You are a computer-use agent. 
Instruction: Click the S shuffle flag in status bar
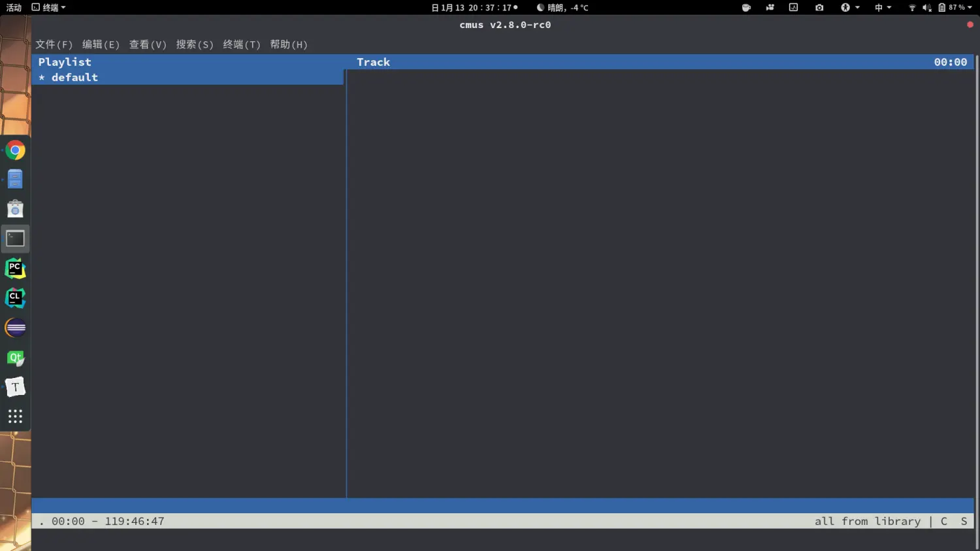[x=964, y=521]
